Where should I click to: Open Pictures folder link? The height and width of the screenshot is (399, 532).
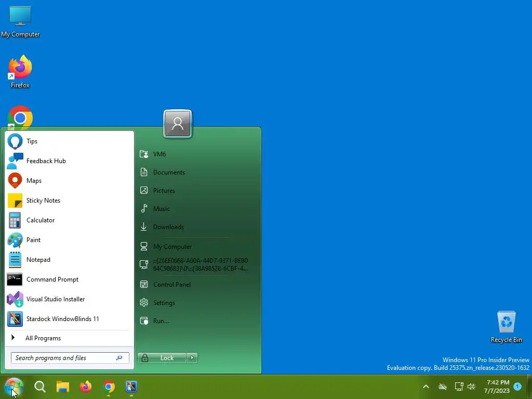tap(199, 190)
